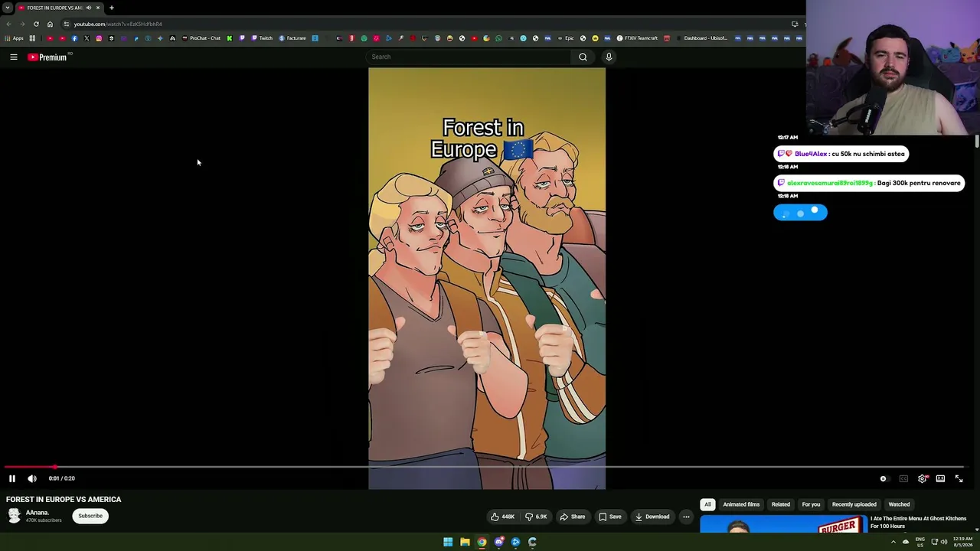980x551 pixels.
Task: Open the chat message from Blue4Alex
Action: click(841, 154)
